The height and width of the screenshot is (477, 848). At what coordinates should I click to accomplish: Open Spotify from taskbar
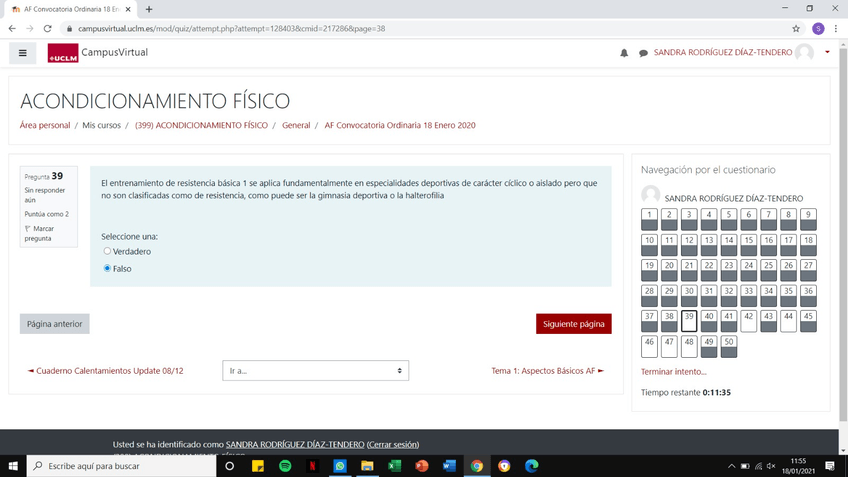tap(285, 466)
